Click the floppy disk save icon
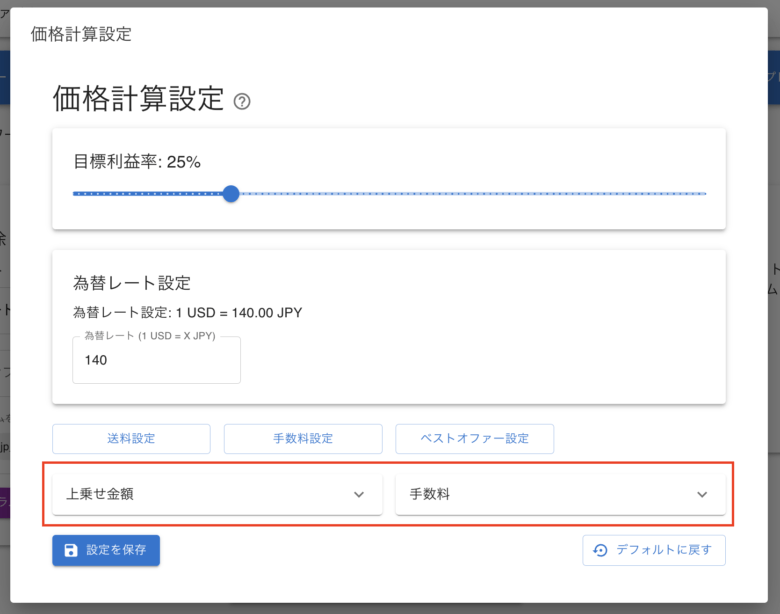 click(x=70, y=550)
